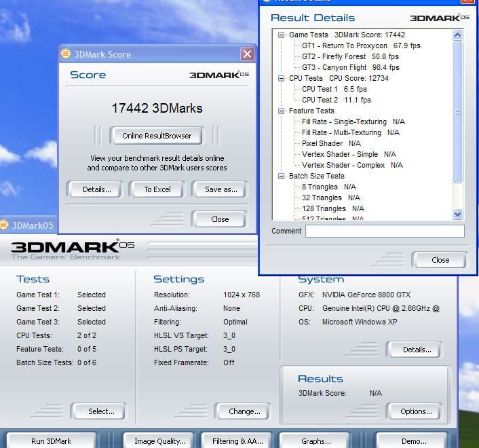
Task: Collapse the Batch Size Tests tree node
Action: 281,176
